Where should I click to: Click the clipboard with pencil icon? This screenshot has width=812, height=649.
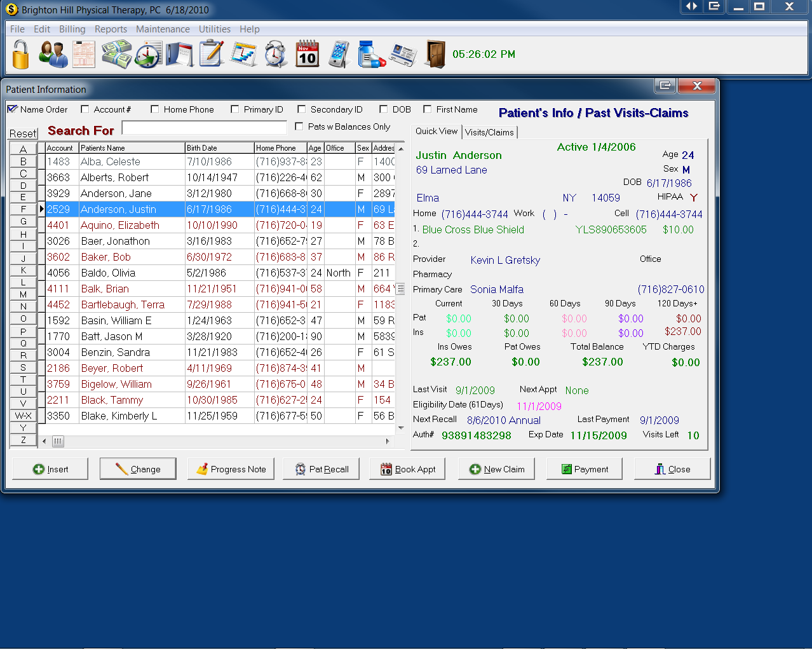pos(211,55)
